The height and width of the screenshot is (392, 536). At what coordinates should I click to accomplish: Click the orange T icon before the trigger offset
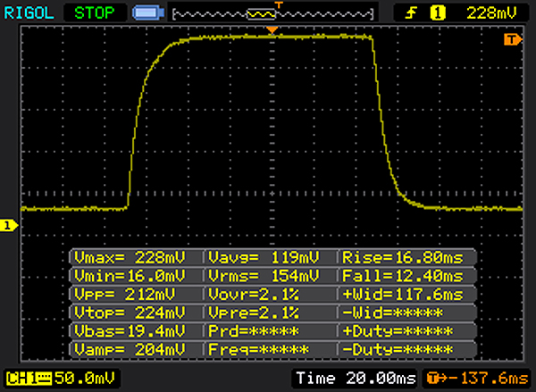pos(434,379)
